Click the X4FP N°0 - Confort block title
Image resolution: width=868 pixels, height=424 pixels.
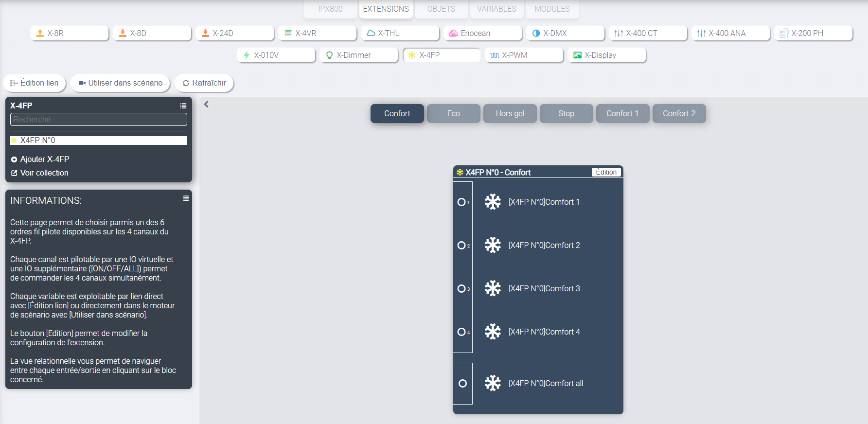[498, 172]
